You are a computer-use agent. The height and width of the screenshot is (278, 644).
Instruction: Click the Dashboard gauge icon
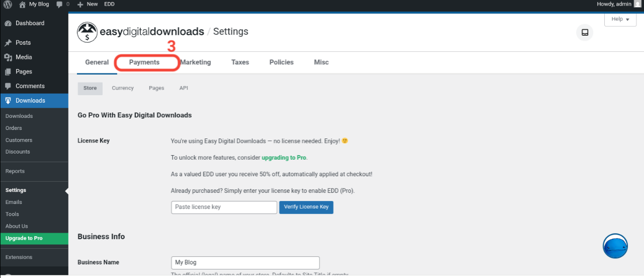[x=8, y=23]
